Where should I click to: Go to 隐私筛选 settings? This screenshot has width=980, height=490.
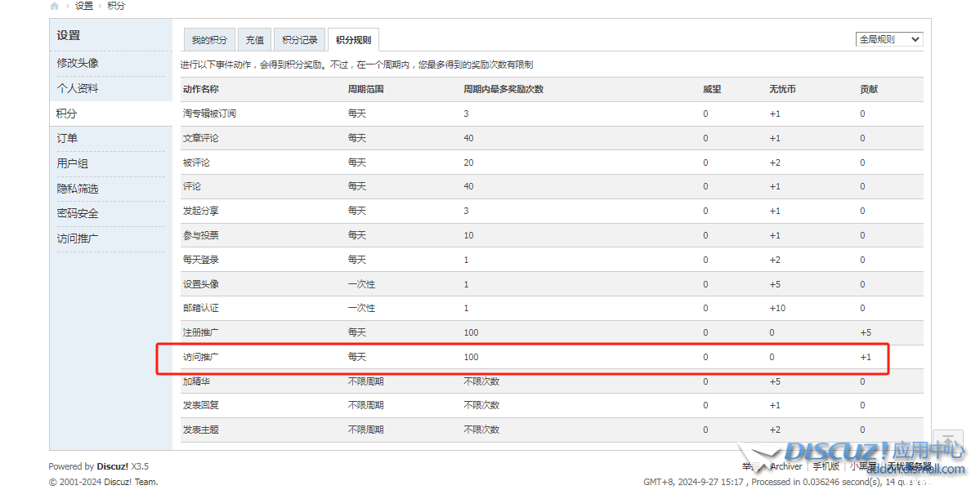(x=78, y=189)
